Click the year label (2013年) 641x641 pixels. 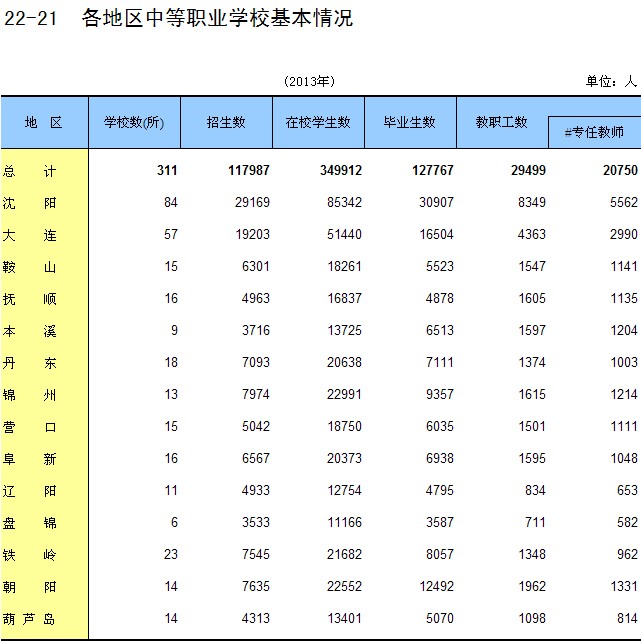309,81
